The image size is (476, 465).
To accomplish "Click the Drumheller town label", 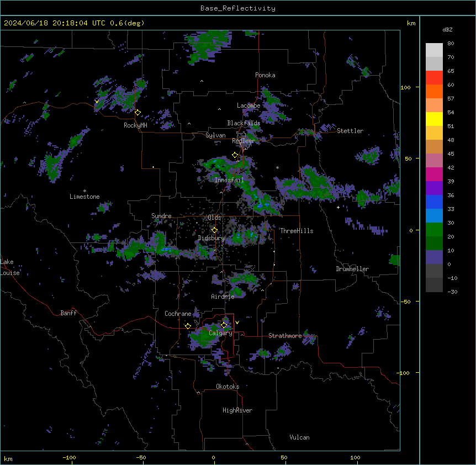I will click(352, 269).
